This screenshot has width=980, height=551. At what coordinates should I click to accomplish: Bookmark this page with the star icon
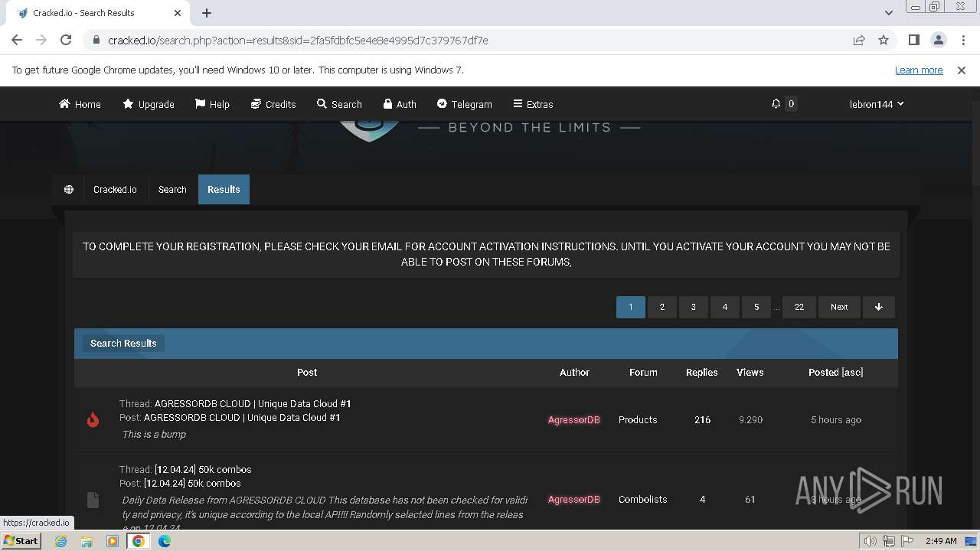point(884,40)
